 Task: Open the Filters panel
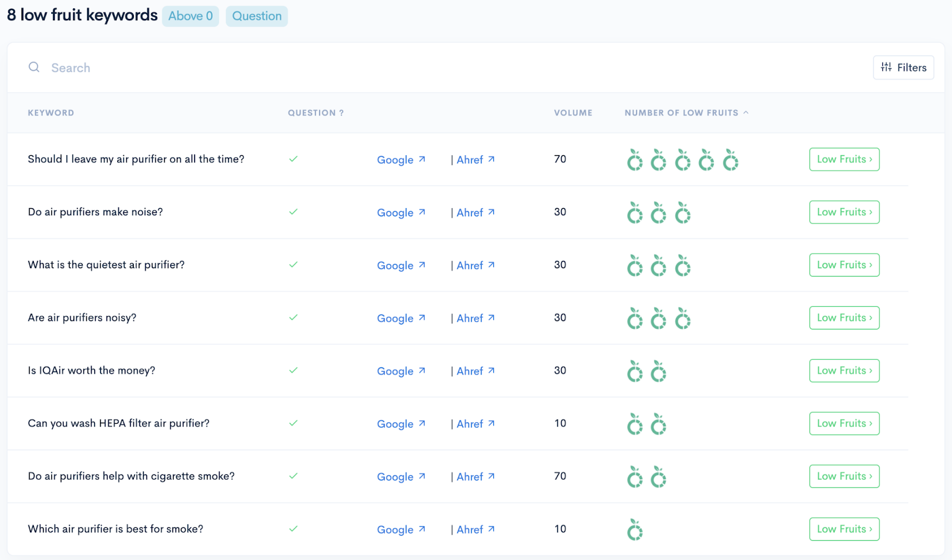point(903,67)
